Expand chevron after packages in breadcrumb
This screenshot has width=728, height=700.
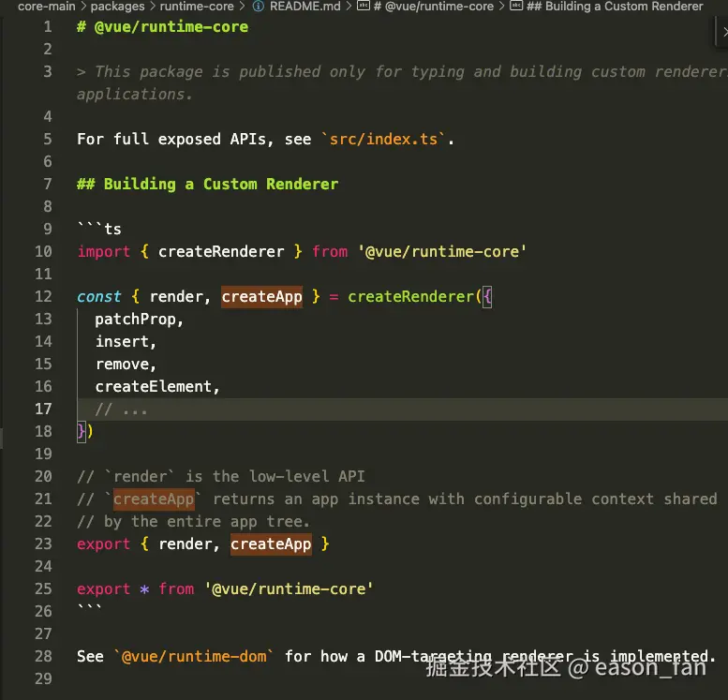[153, 6]
